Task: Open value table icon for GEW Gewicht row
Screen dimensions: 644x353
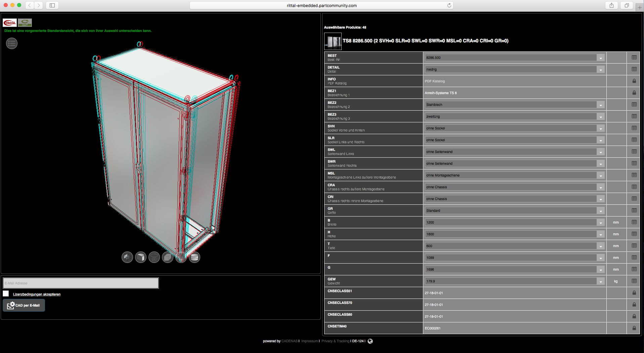Action: (634, 281)
